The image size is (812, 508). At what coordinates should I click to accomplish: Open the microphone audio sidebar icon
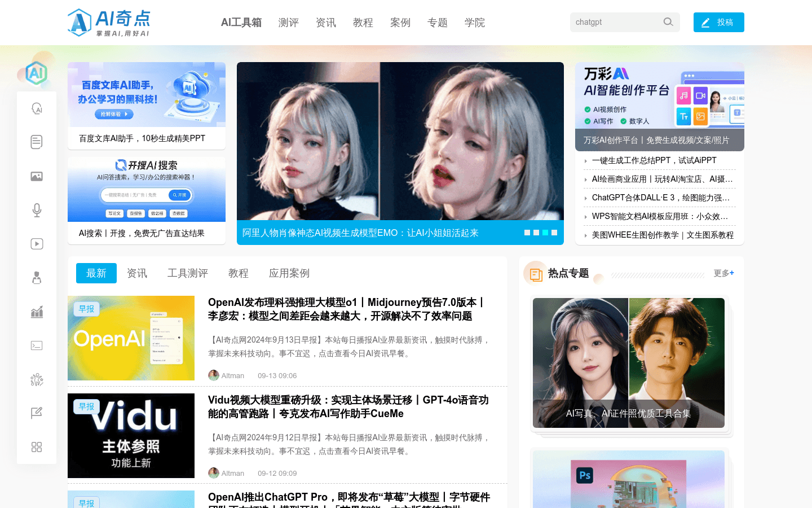37,210
